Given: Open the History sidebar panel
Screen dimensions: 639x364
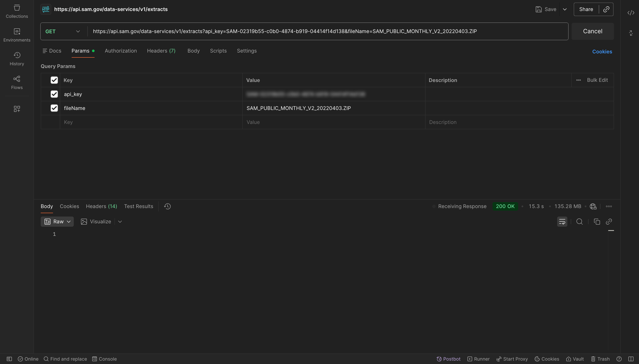Looking at the screenshot, I should click(17, 59).
